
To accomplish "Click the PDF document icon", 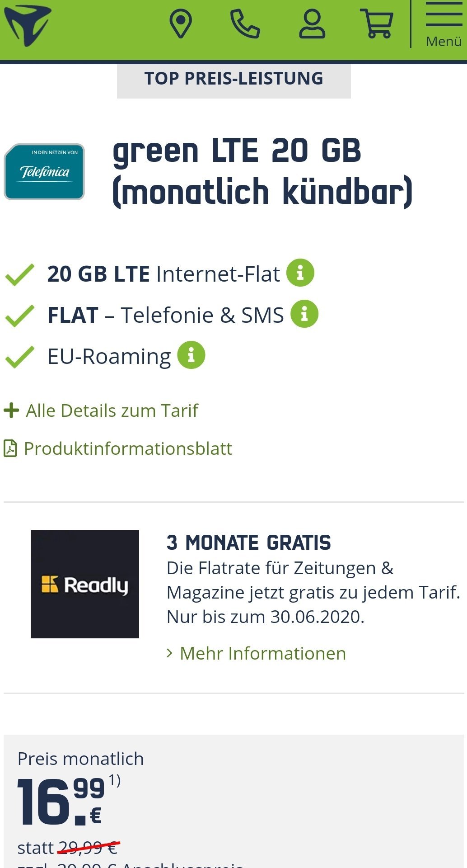I will 10,448.
